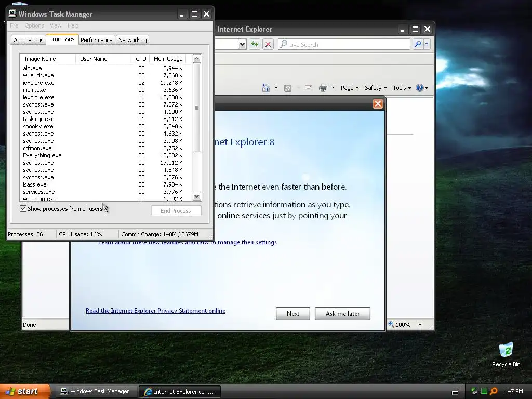Open the Recycle Bin desktop icon
Screen dimensions: 532x399
coord(506,354)
